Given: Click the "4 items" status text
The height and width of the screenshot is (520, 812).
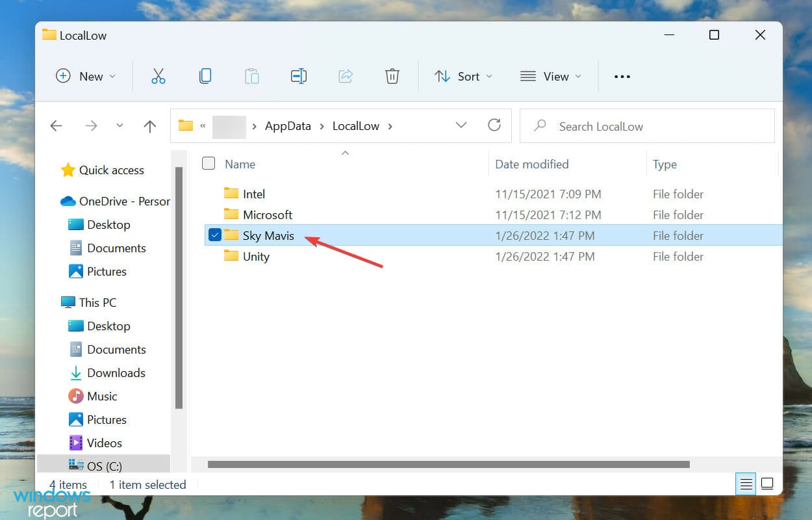Looking at the screenshot, I should (x=68, y=484).
